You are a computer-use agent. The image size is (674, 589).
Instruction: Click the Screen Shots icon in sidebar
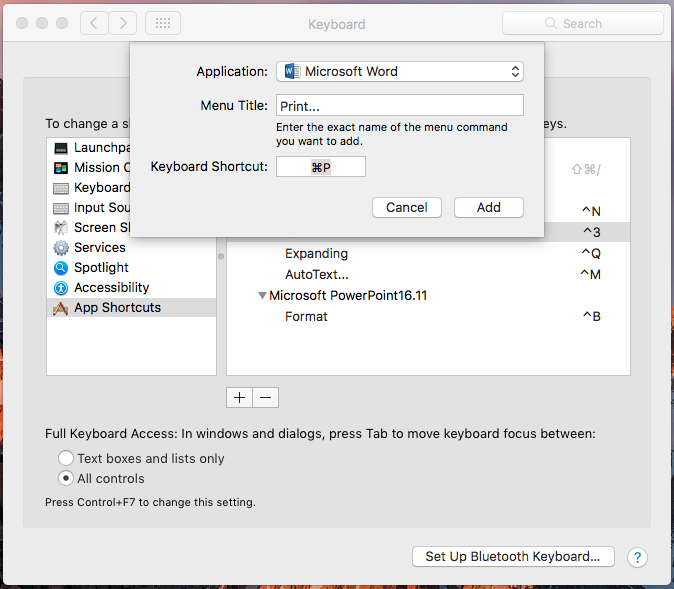coord(61,228)
